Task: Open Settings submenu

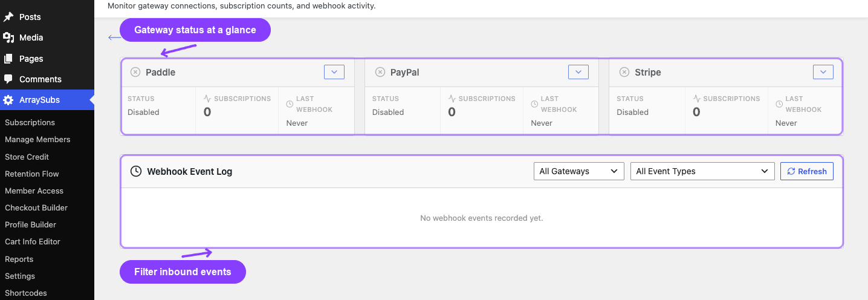Action: tap(20, 276)
